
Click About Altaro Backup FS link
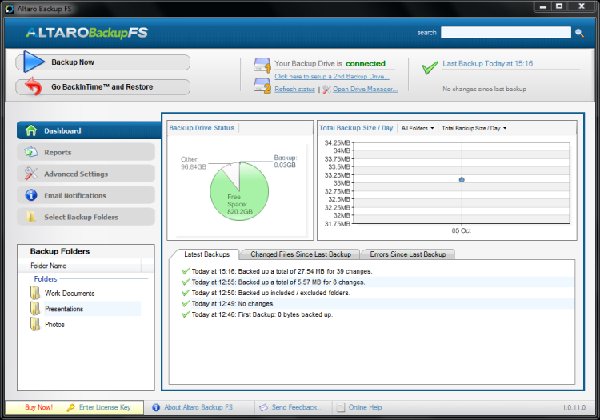(x=198, y=407)
